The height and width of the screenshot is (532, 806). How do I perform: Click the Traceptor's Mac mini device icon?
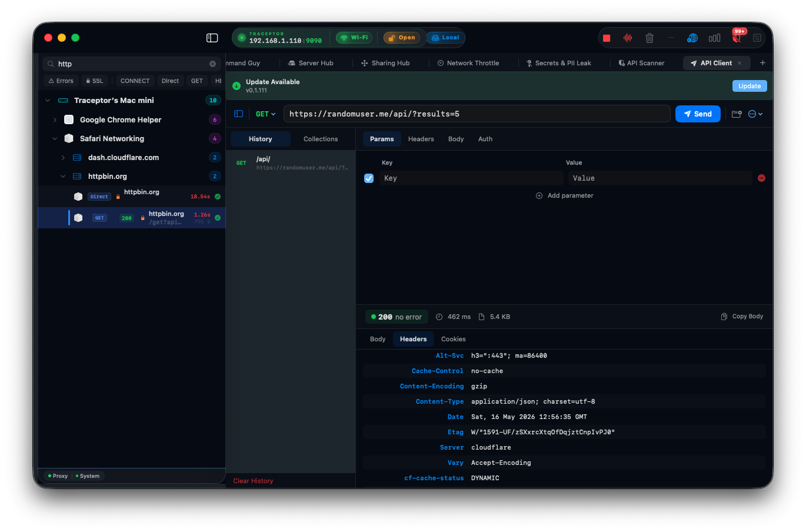[x=63, y=101]
